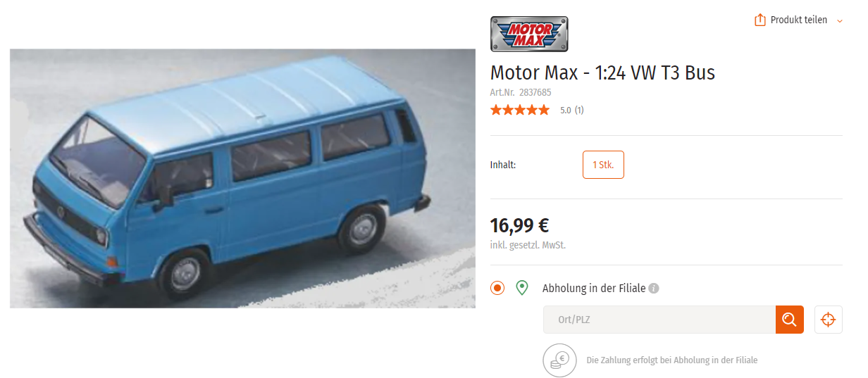Viewport: 868px width, 378px height.
Task: Show info tooltip for Abholung in der Filiale
Action: [x=654, y=289]
